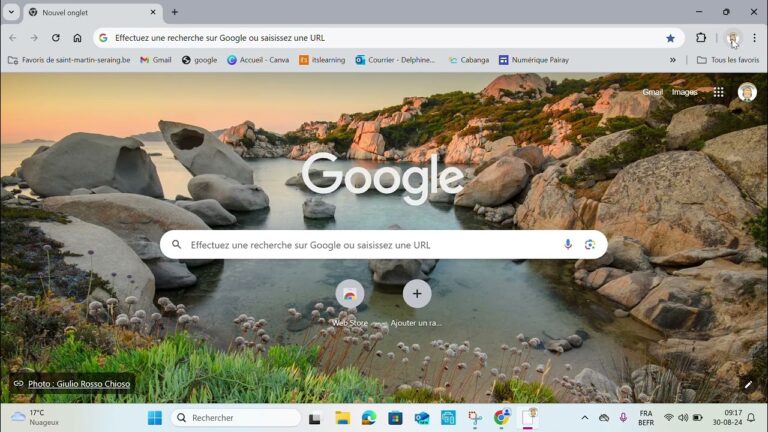Open the tab search dropdown arrow
Image resolution: width=768 pixels, height=432 pixels.
(x=11, y=12)
